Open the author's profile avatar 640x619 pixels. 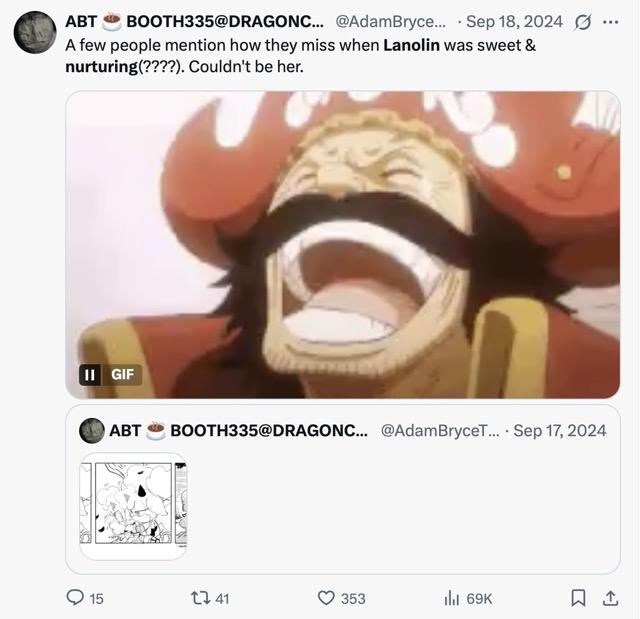click(x=35, y=33)
